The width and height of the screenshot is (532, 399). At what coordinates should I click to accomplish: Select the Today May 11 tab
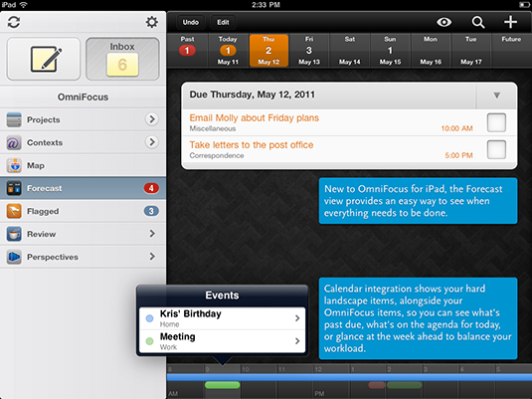tap(228, 51)
